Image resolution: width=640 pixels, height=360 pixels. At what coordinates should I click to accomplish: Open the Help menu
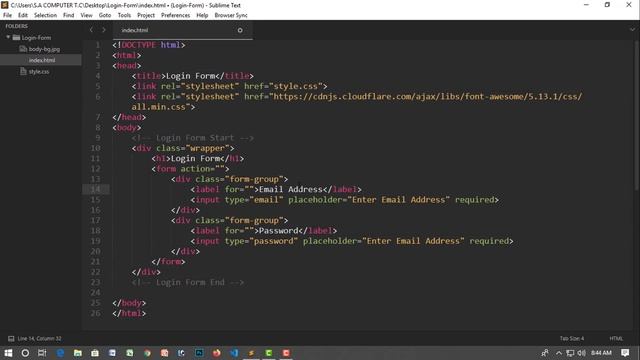(x=202, y=15)
